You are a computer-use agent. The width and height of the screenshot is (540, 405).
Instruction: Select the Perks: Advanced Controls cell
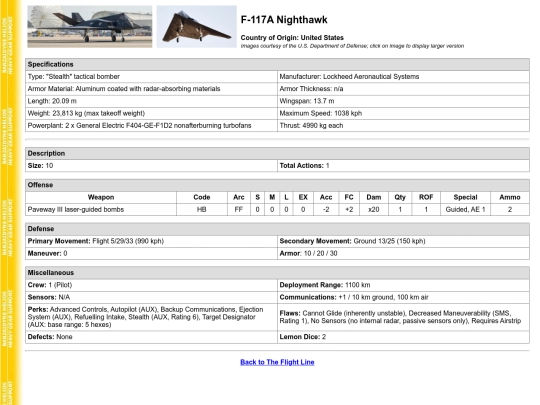[x=151, y=317]
